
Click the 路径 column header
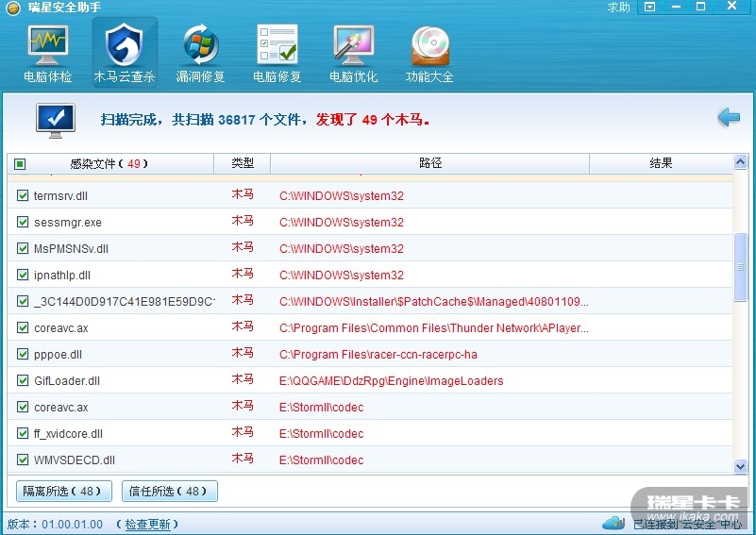430,164
